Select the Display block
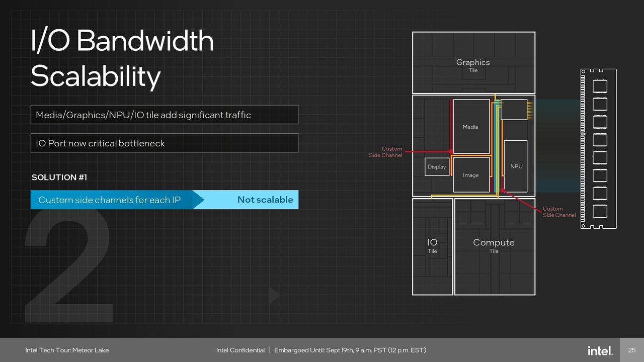 click(437, 167)
